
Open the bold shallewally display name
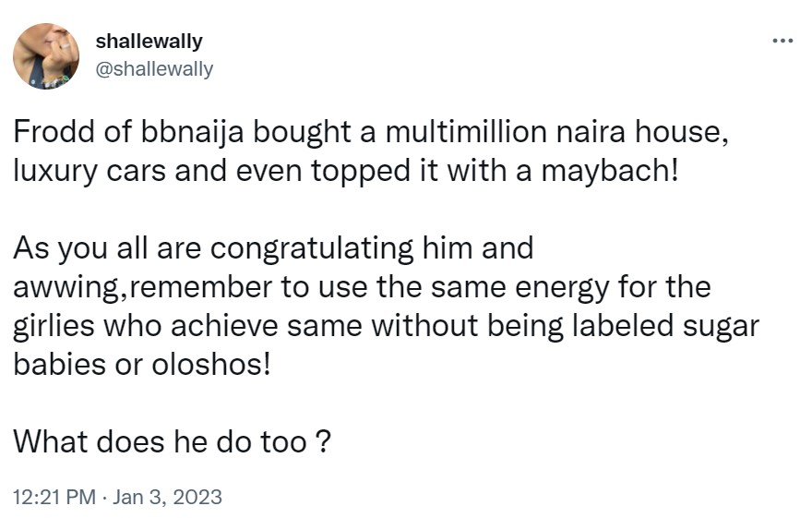149,42
